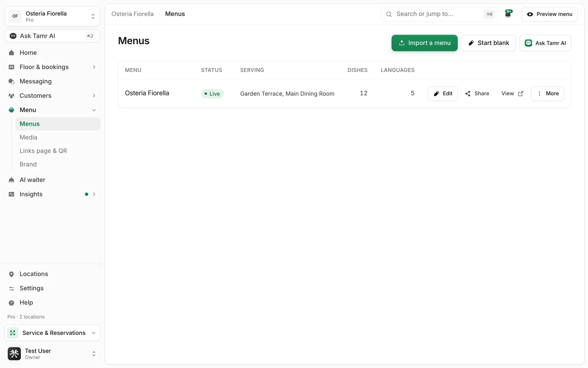
Task: Expand the Insights section chevron
Action: [94, 194]
